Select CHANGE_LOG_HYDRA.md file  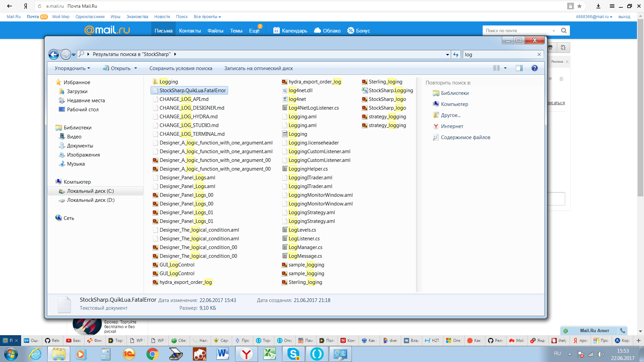point(188,116)
